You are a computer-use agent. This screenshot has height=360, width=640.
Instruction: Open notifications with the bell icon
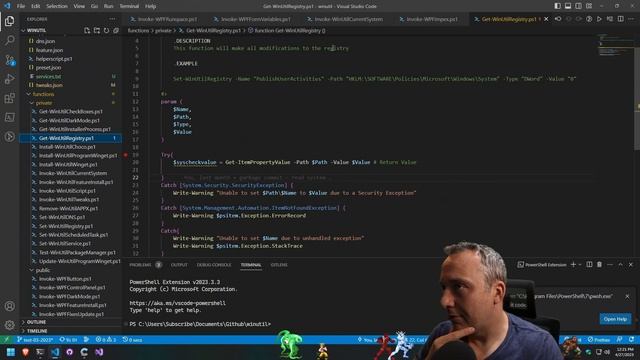(631, 340)
